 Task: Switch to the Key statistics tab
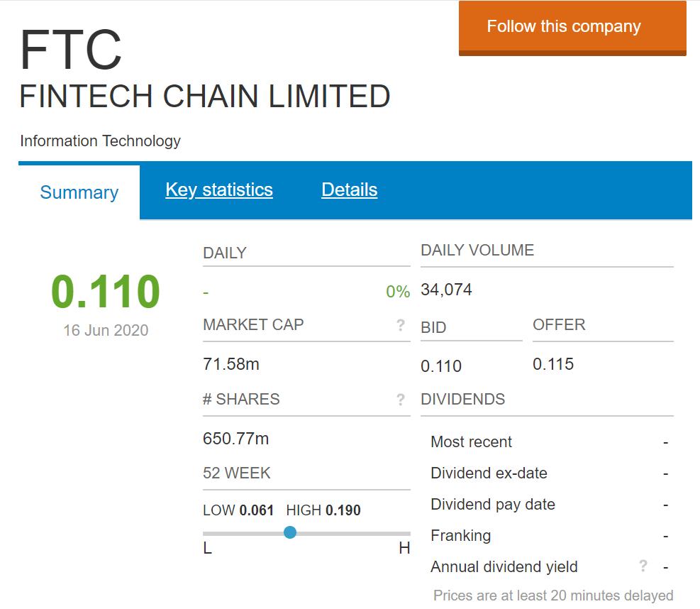coord(219,190)
